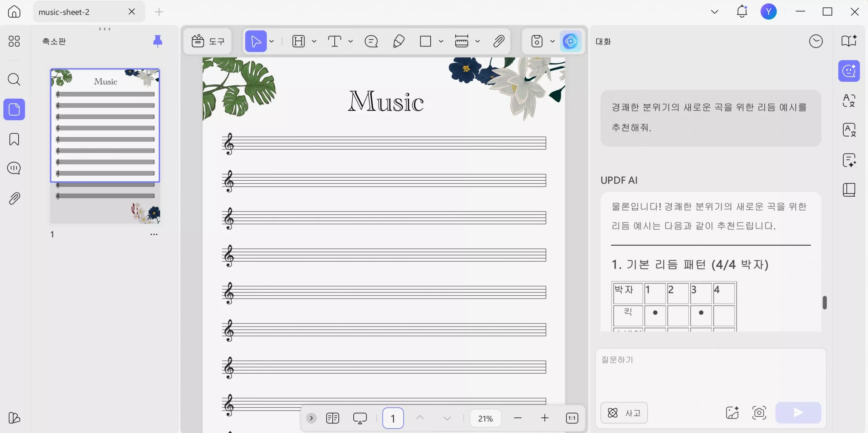Viewport: 868px width, 433px height.
Task: Open the comments list sidebar icon
Action: coord(14,168)
